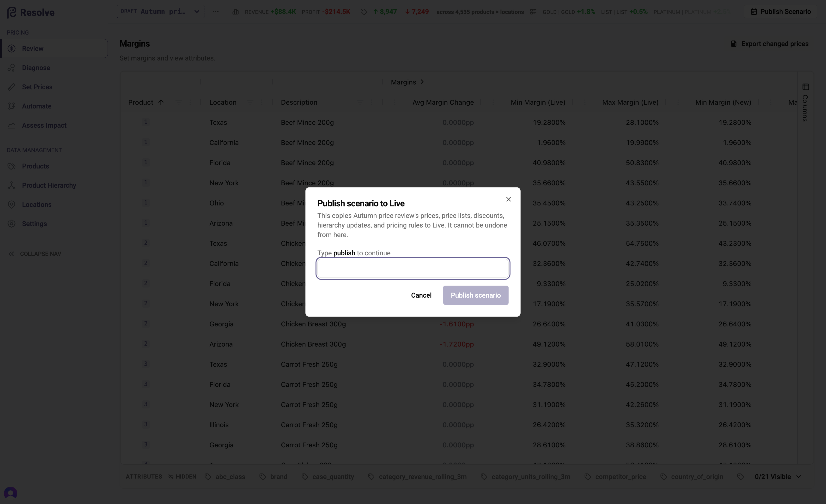Open the 0/21 Visible attributes dropdown

(x=778, y=477)
